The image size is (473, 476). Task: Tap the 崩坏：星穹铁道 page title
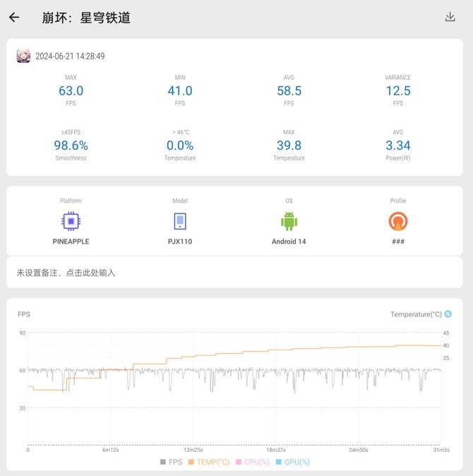point(86,18)
